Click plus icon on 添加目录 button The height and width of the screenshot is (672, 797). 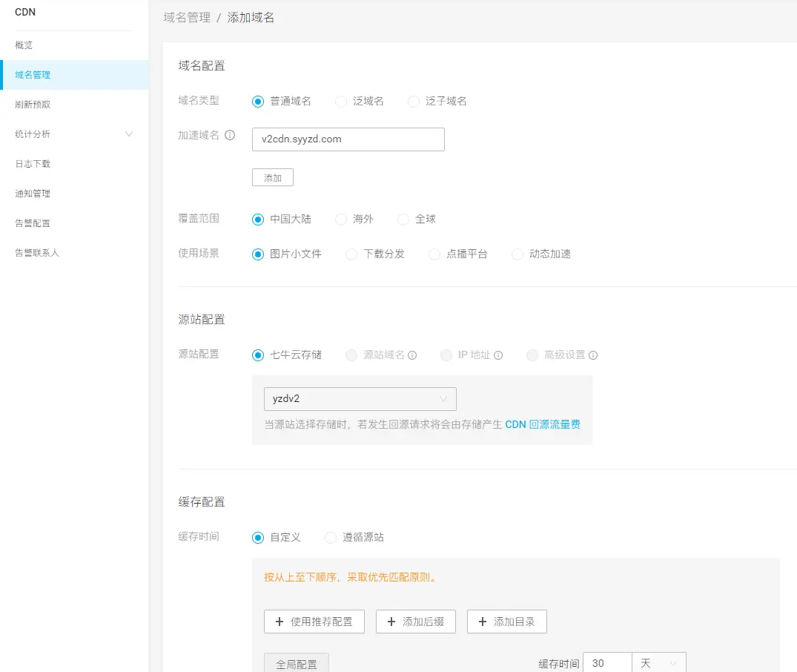tap(483, 622)
